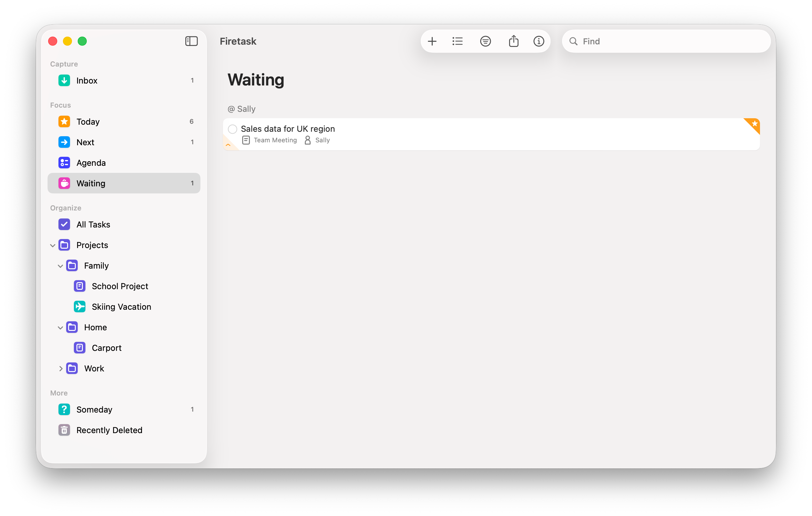
Task: Click the share icon in toolbar
Action: (513, 41)
